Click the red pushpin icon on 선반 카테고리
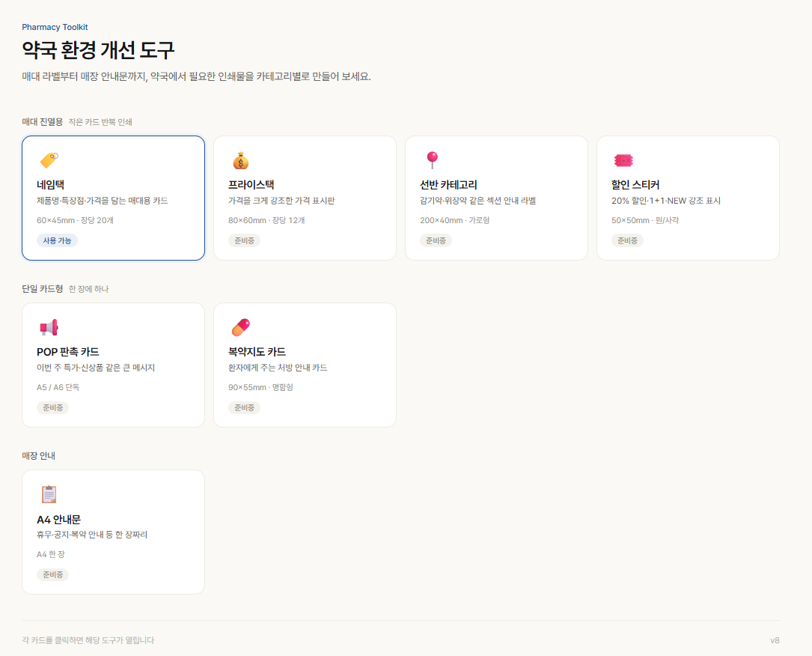The height and width of the screenshot is (656, 812). point(433,160)
